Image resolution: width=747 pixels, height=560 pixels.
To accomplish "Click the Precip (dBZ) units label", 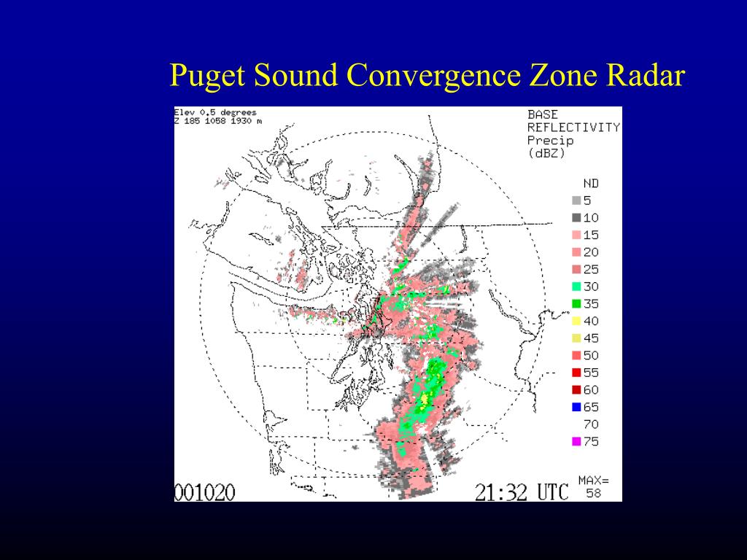I will 550,147.
